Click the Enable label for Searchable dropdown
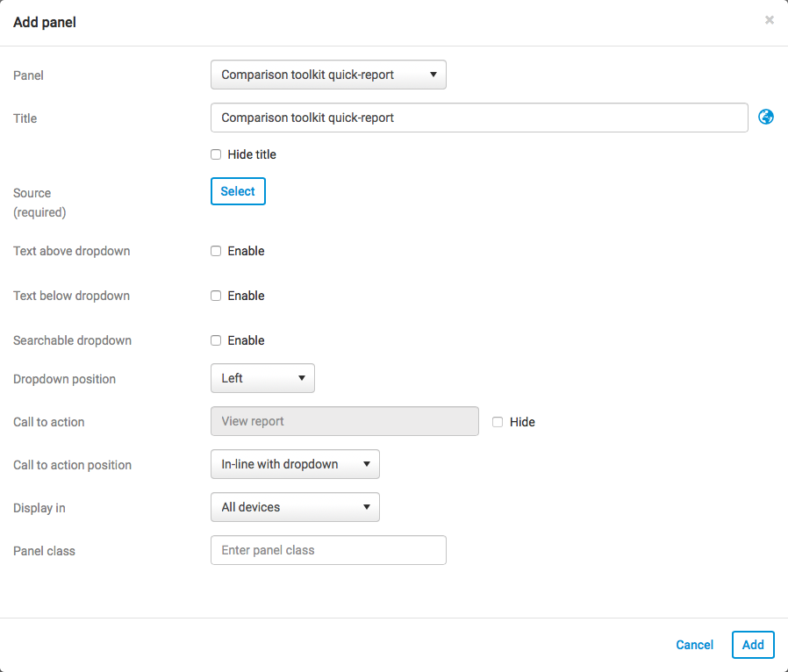 click(246, 340)
